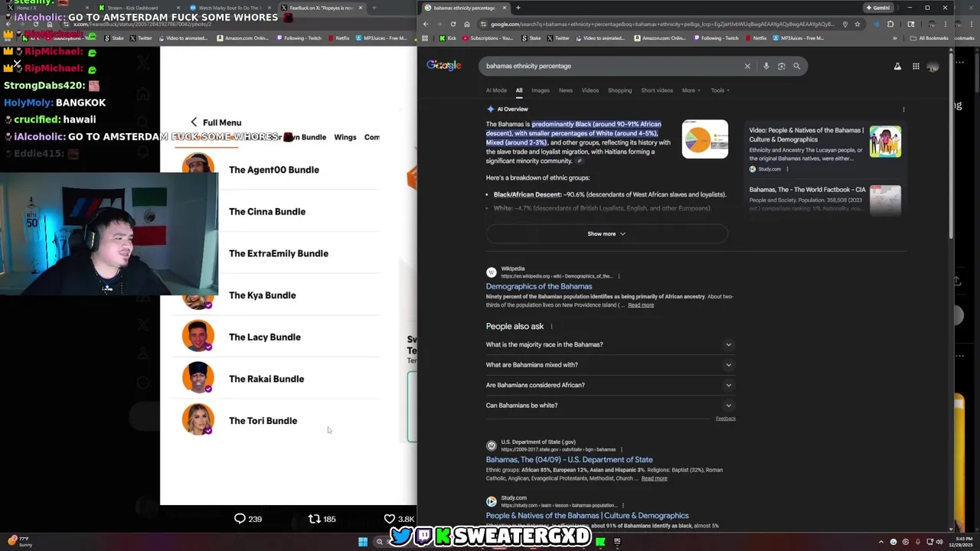Screen dimensions: 980x551
Task: Open People also ask options menu
Action: (551, 327)
